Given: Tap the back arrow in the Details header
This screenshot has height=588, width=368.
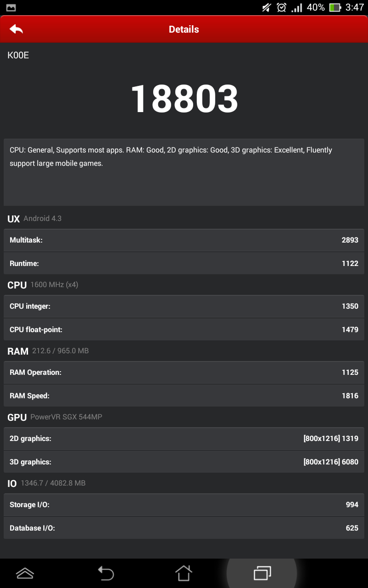Looking at the screenshot, I should click(16, 29).
